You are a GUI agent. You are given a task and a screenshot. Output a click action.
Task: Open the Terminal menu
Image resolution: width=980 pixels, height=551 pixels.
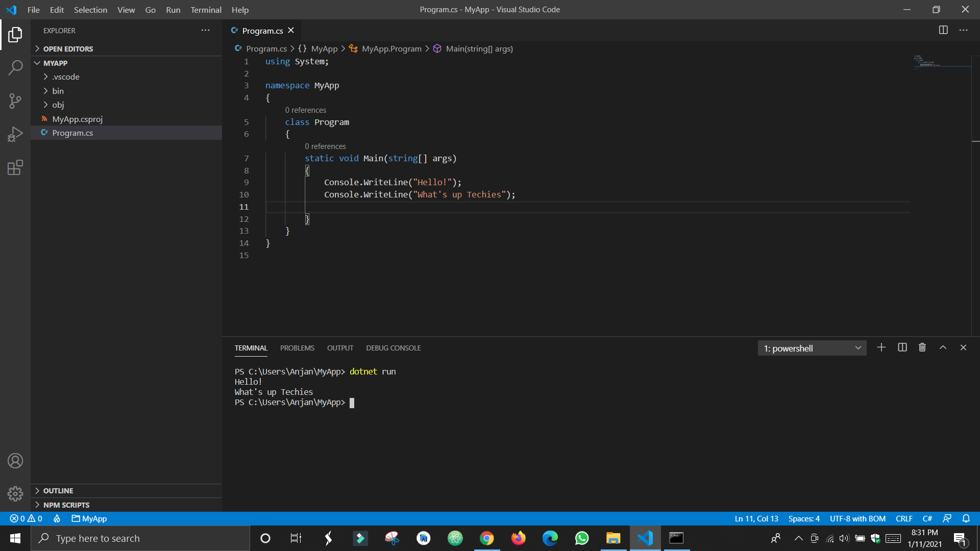pos(206,10)
